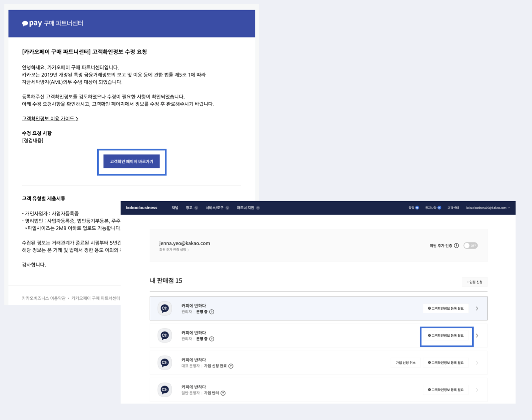Open the 고객확인정보 이용 가이드 link
Viewport: 532px width, 420px height.
click(x=50, y=119)
